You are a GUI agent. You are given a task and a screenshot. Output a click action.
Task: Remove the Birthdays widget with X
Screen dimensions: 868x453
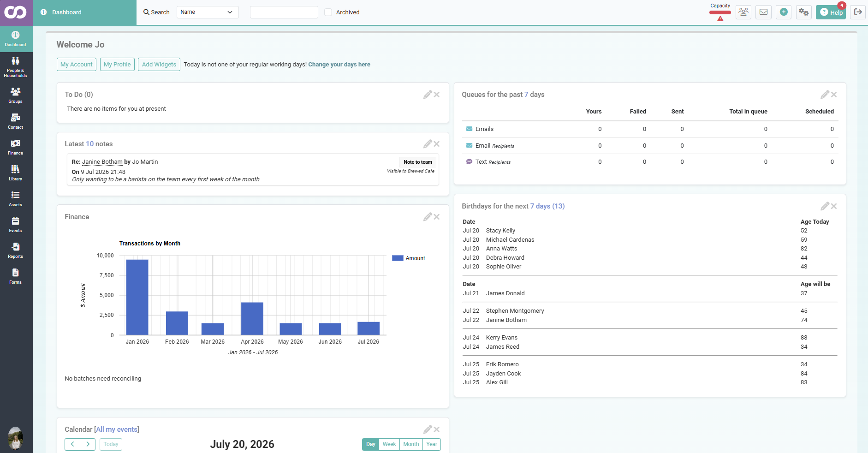click(x=834, y=206)
